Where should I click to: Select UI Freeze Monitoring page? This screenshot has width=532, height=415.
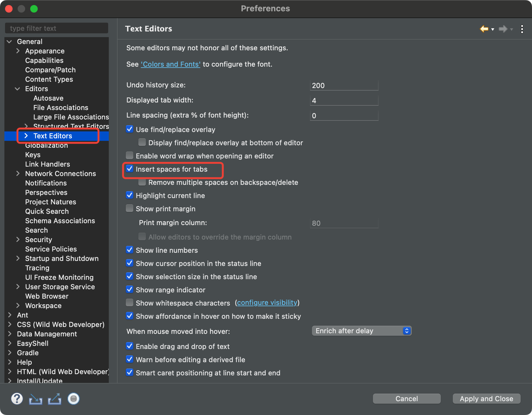[59, 277]
